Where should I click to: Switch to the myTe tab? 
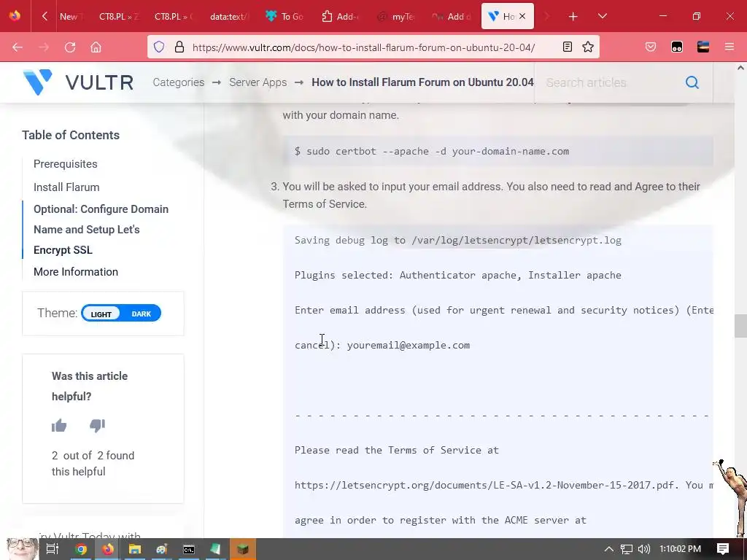coord(396,17)
